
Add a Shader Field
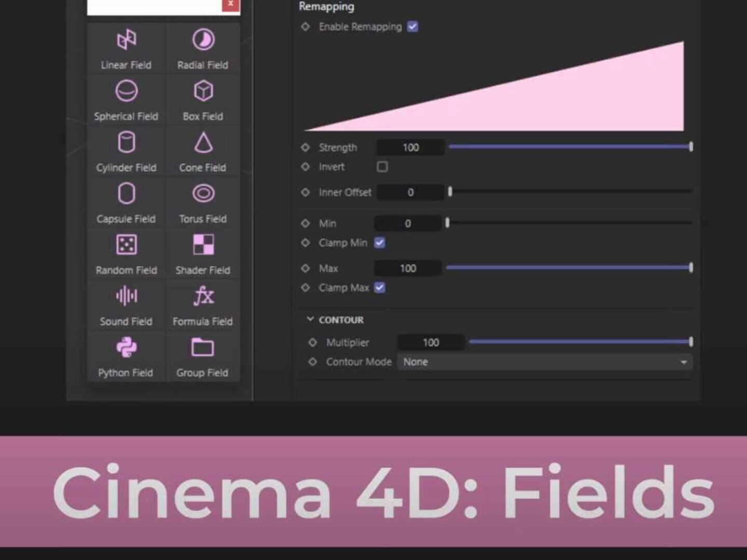203,245
